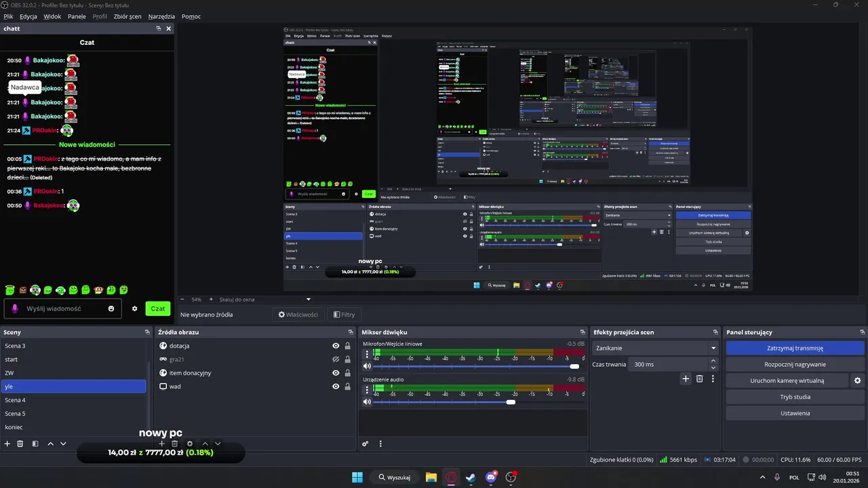Open chat settings gear icon
Screen dimensions: 868x488
[x=135, y=308]
